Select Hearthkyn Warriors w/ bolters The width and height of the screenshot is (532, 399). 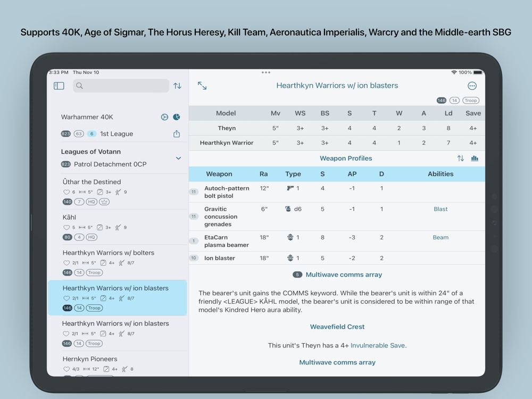[x=118, y=262]
